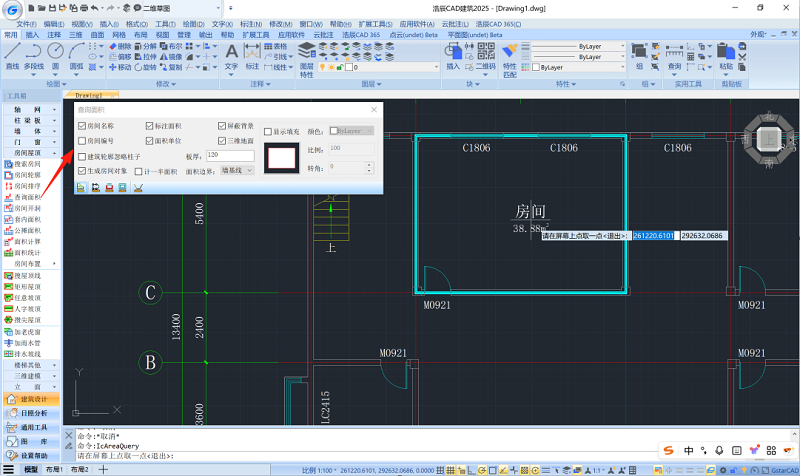Click the 查询面积 tool in sidebar

(27, 199)
